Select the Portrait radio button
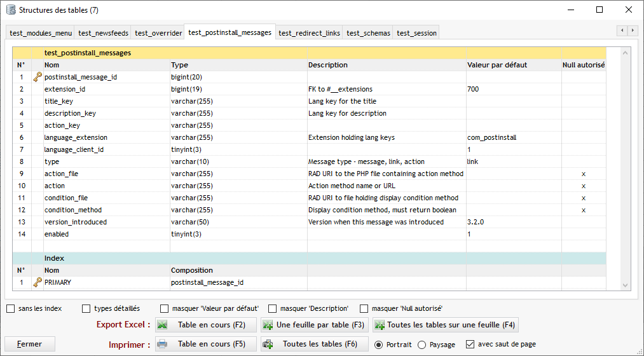644x356 pixels. click(x=379, y=345)
